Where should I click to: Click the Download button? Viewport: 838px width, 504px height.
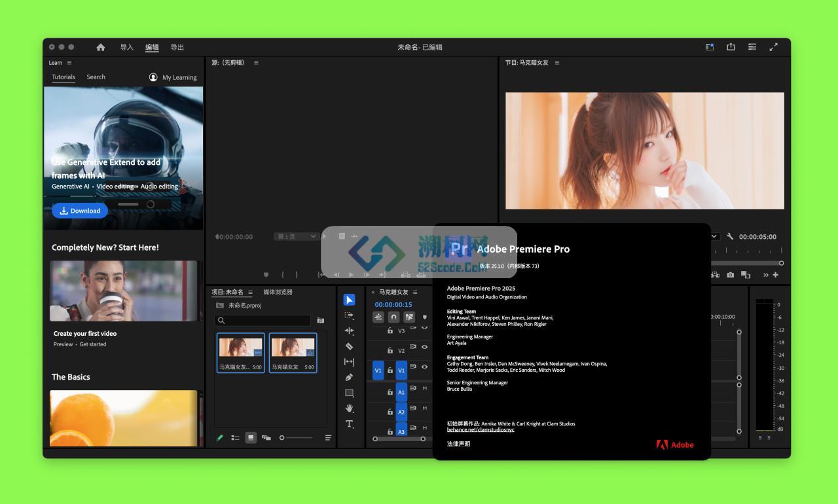80,211
